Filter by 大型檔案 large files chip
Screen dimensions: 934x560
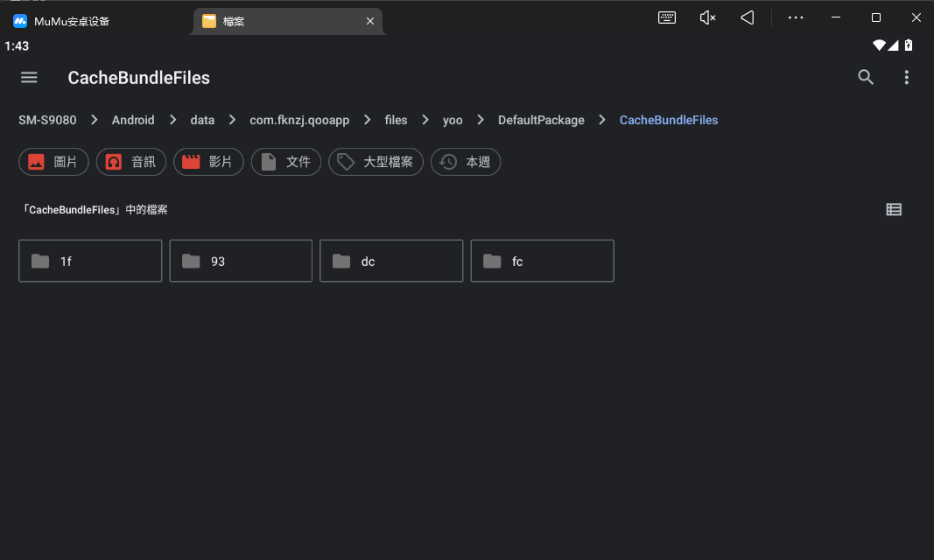click(376, 162)
